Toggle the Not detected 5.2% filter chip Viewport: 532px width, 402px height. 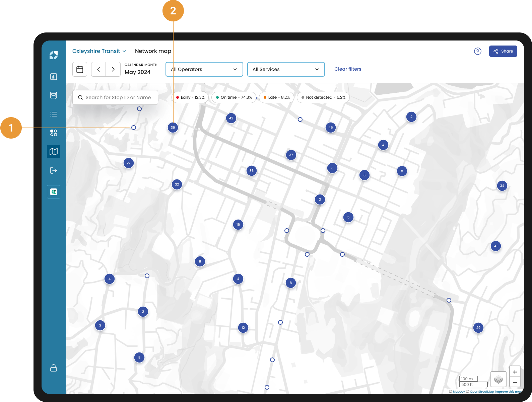pos(323,97)
